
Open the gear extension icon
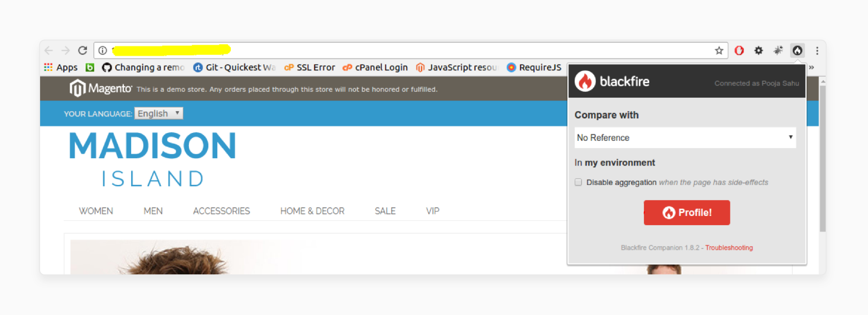click(758, 50)
